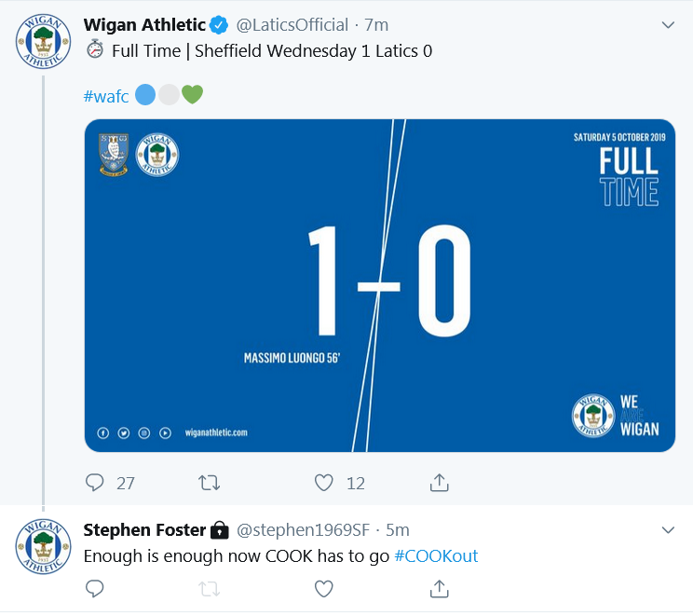Click the Stephen Foster display name

pos(144,530)
